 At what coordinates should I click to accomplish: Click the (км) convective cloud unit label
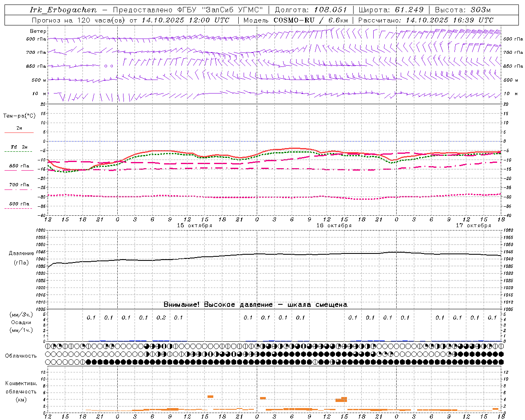tap(21, 399)
